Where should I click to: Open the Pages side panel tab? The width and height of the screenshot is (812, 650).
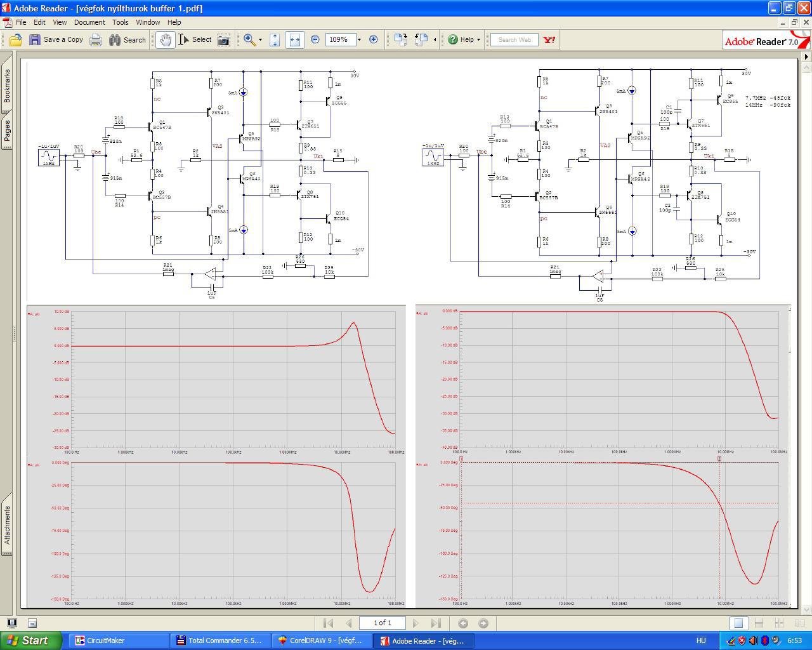[7, 130]
